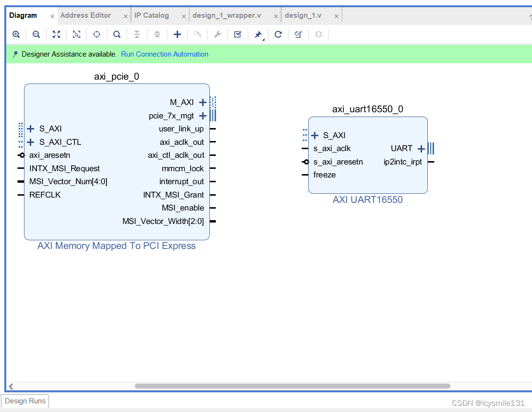532x412 pixels.
Task: Open the diagram Search tool
Action: 117,34
